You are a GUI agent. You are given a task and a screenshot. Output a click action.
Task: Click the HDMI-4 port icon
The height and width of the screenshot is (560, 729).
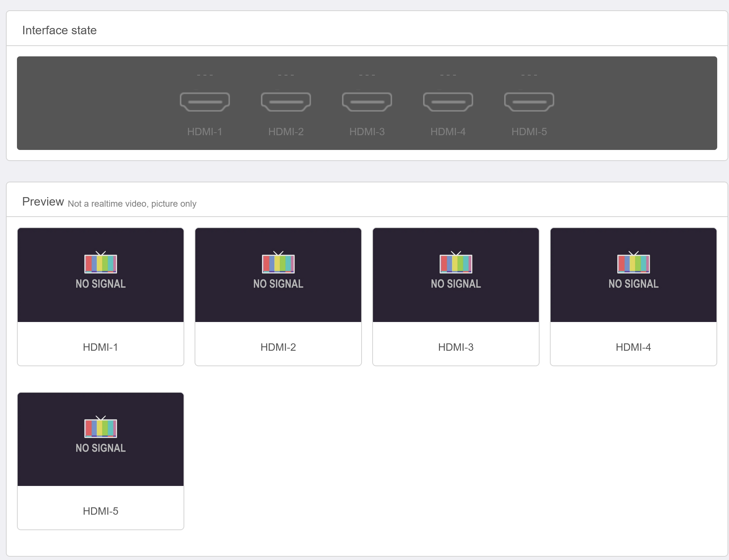[x=448, y=102]
